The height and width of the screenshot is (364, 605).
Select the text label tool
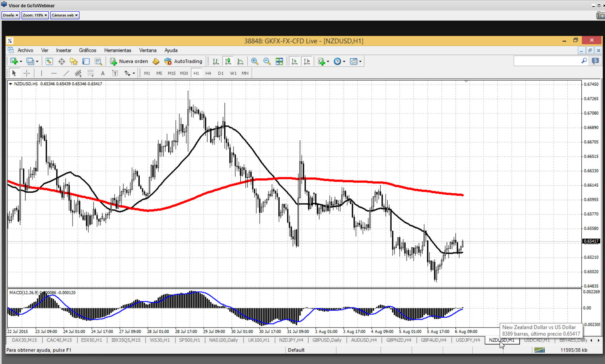coord(115,73)
